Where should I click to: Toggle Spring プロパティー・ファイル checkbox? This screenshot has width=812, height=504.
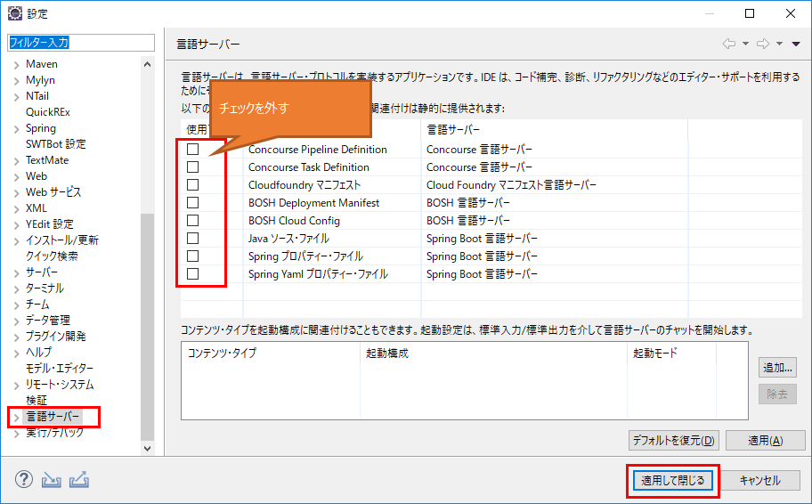tap(192, 256)
